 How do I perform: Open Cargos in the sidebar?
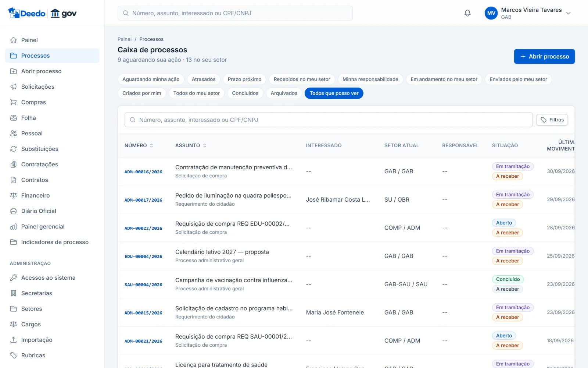click(52, 325)
